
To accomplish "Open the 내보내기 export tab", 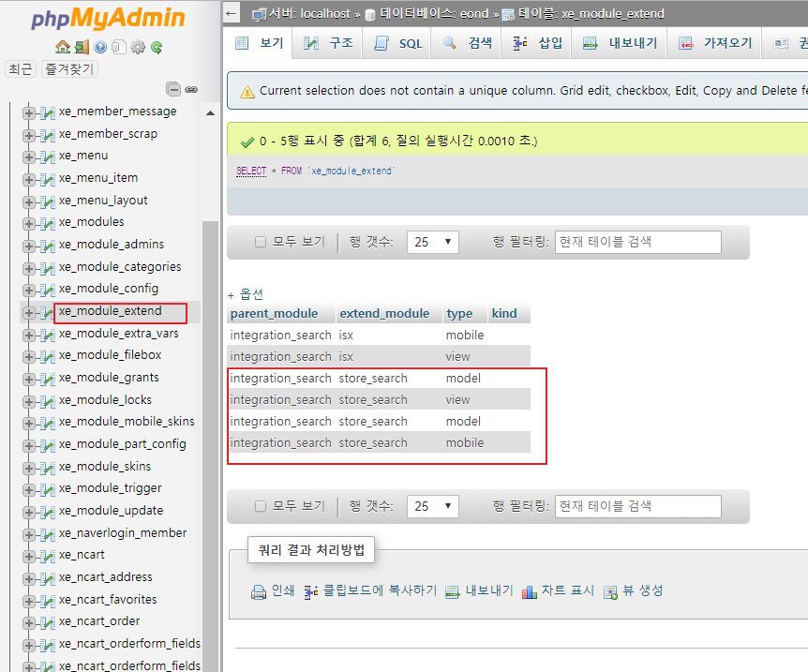I will tap(619, 43).
